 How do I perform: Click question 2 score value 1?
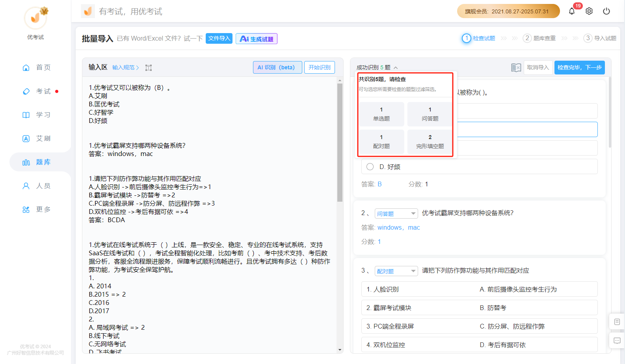click(379, 242)
